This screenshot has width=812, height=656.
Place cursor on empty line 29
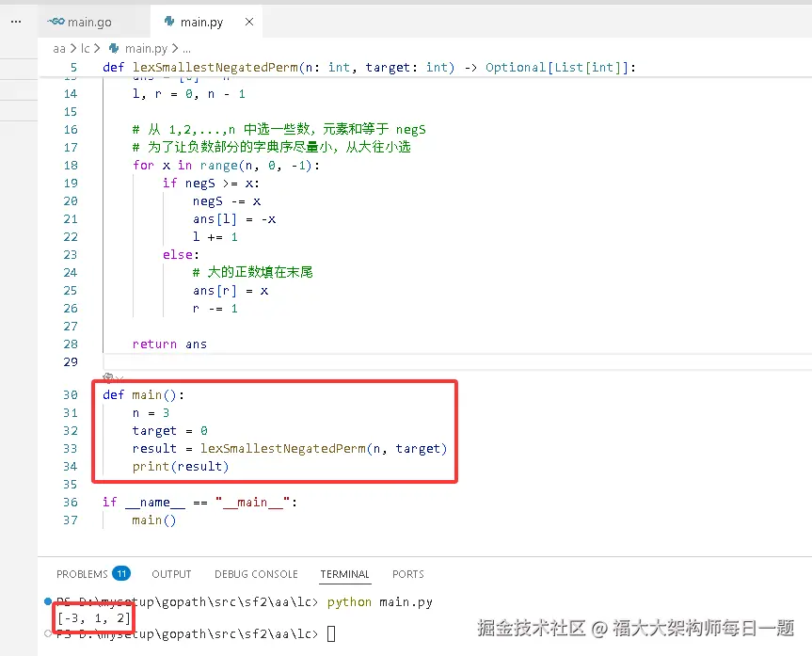tap(455, 362)
